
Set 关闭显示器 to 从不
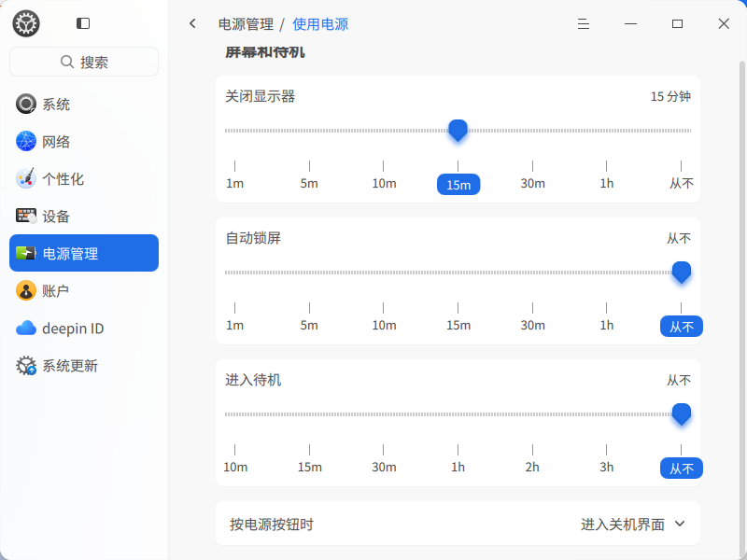coord(682,183)
